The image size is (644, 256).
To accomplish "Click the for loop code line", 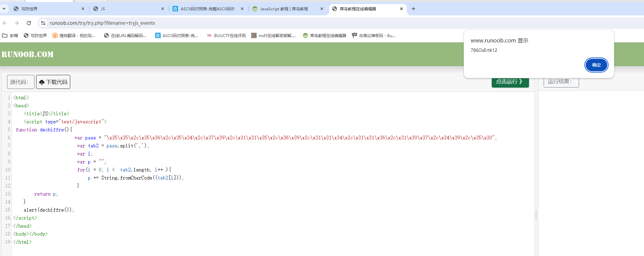I will (124, 170).
